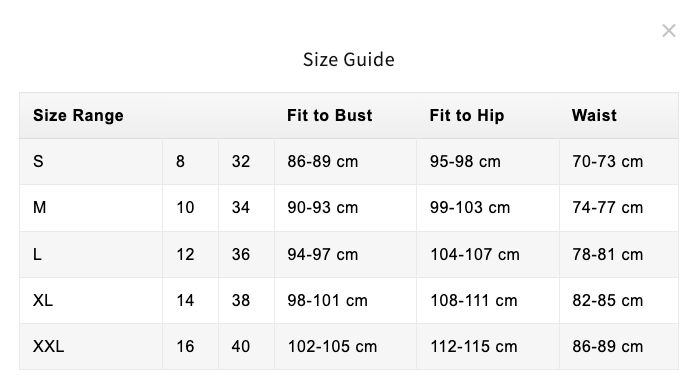Image resolution: width=698 pixels, height=388 pixels.
Task: Select the Size Range column header
Action: (78, 115)
